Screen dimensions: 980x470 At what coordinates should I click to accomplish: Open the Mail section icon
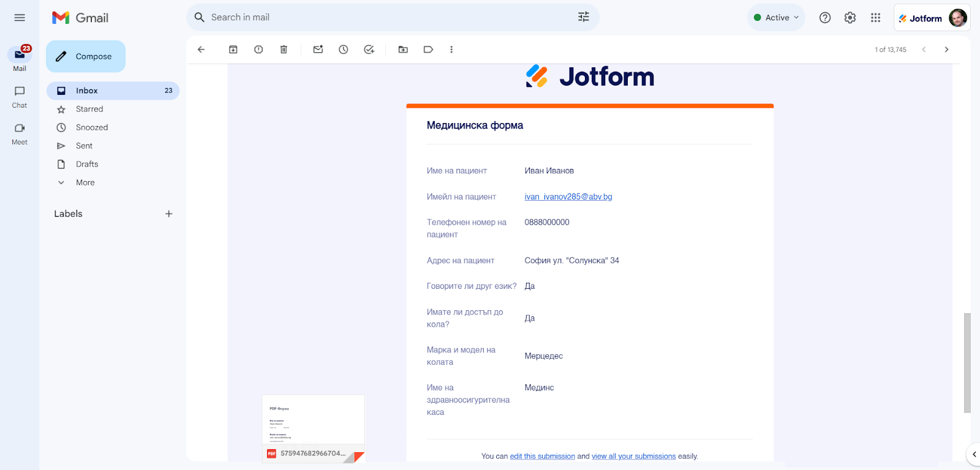[20, 54]
